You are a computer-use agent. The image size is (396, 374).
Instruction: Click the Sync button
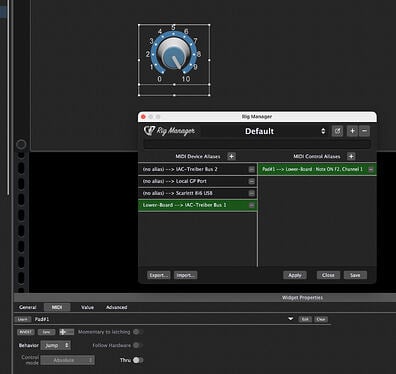point(47,332)
